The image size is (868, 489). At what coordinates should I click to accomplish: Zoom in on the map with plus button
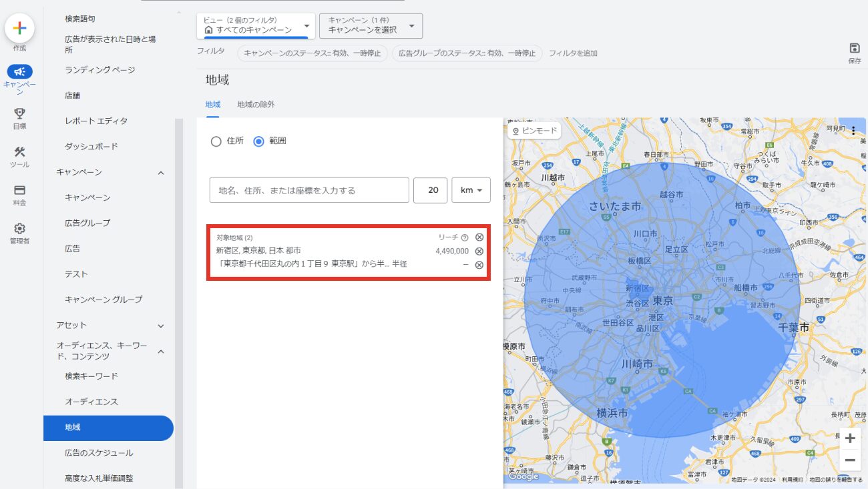click(x=850, y=438)
